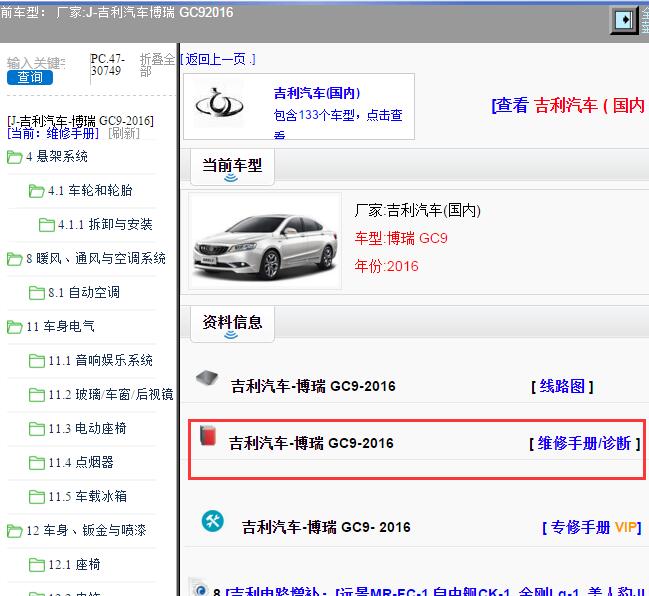Click the 刷新 refresh link

[x=124, y=133]
